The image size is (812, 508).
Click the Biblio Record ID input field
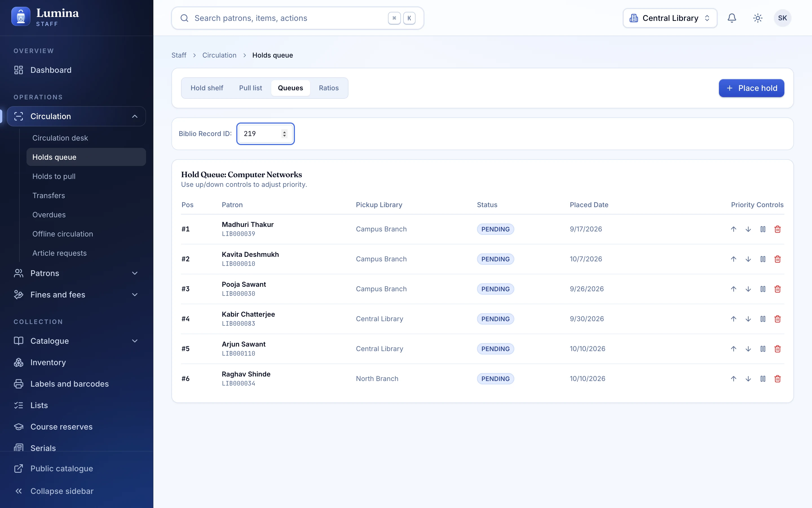tap(265, 134)
